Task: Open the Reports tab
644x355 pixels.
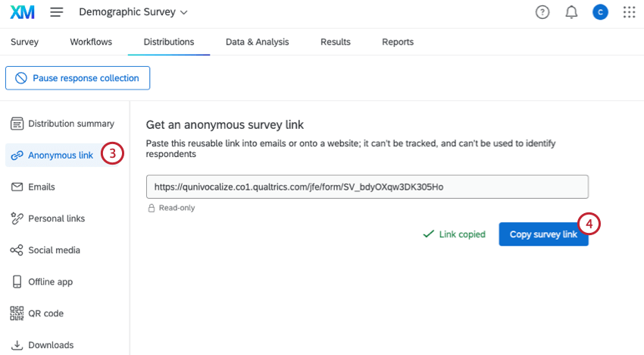Action: point(398,42)
